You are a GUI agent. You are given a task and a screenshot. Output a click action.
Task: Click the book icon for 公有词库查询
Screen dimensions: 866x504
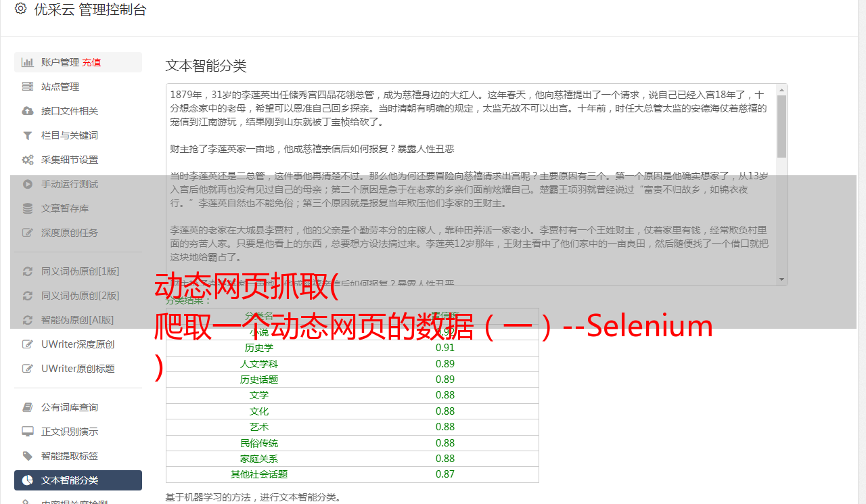[x=28, y=407]
